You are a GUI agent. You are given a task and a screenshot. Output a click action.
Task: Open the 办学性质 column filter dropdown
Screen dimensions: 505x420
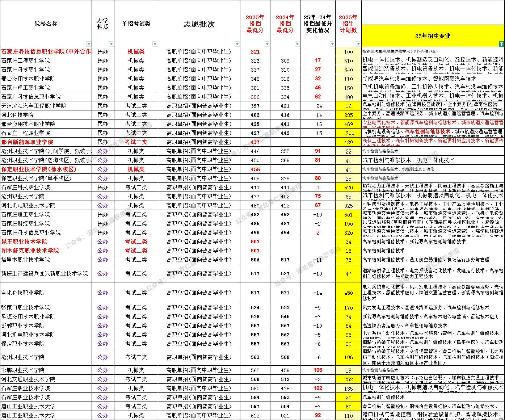pyautogui.click(x=111, y=44)
